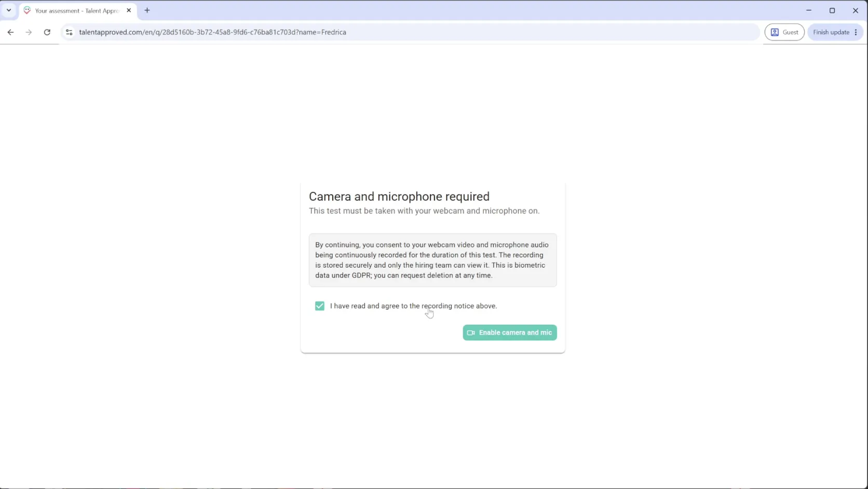Image resolution: width=868 pixels, height=489 pixels.
Task: Click the GDPR consent notice text box
Action: click(x=432, y=260)
